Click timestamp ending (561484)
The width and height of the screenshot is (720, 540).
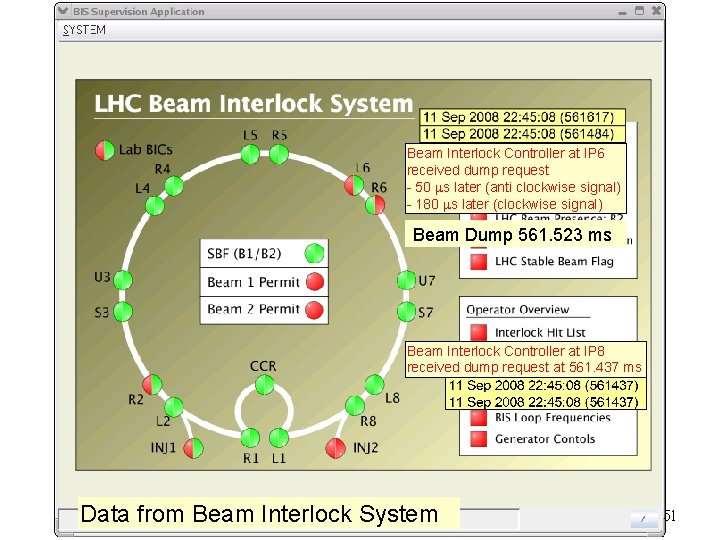523,134
